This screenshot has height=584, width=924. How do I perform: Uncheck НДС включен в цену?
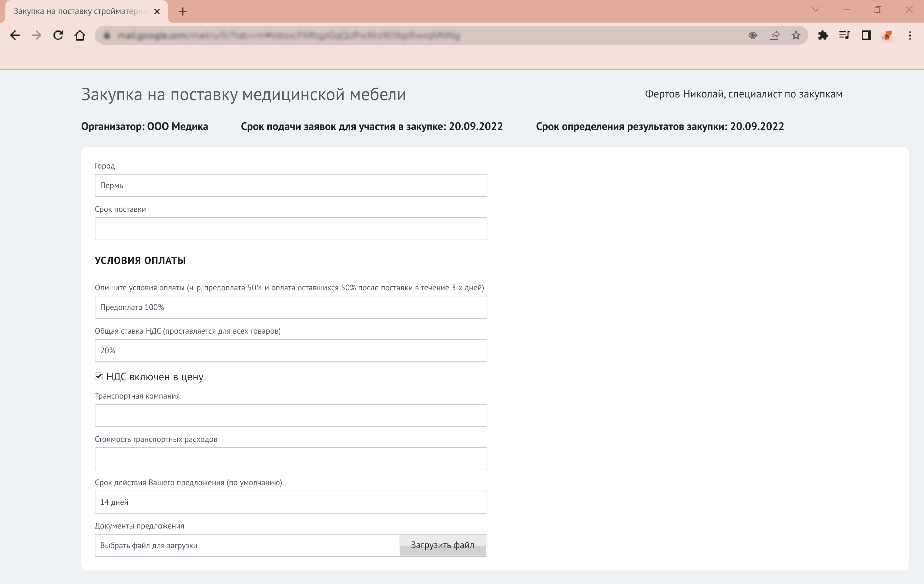pyautogui.click(x=98, y=377)
